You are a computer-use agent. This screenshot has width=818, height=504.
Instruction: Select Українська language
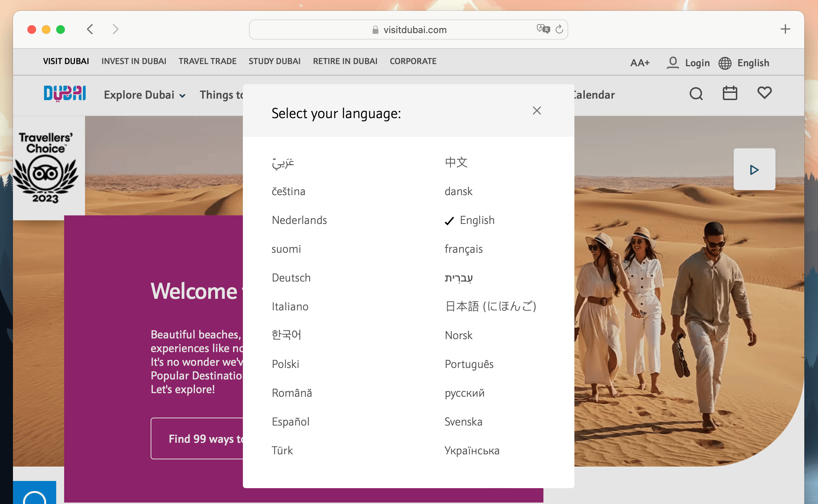click(x=472, y=450)
